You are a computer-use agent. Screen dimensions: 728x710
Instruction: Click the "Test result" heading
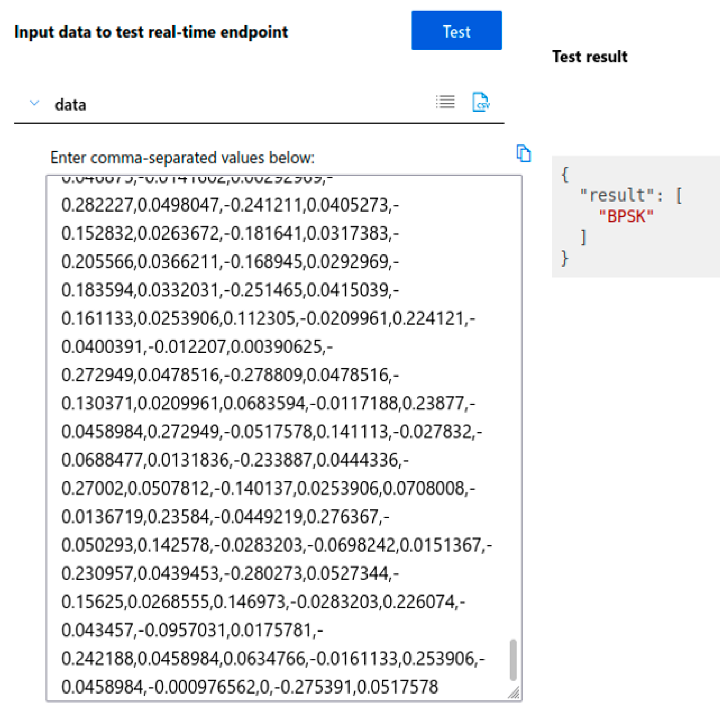[x=589, y=57]
